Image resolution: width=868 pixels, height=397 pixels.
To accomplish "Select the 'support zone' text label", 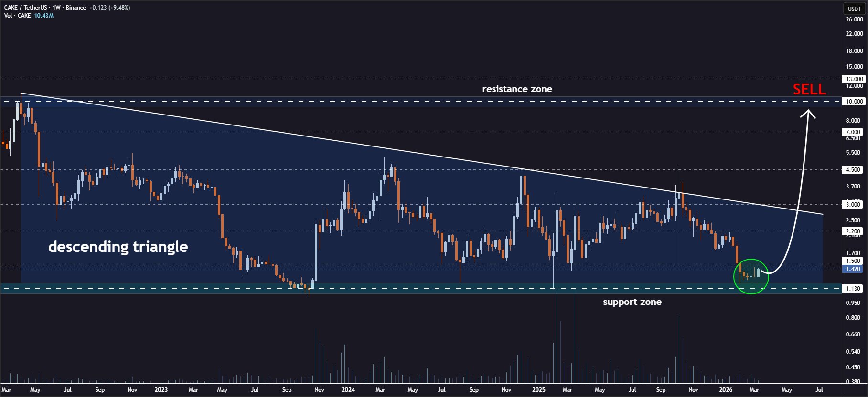I will [632, 302].
